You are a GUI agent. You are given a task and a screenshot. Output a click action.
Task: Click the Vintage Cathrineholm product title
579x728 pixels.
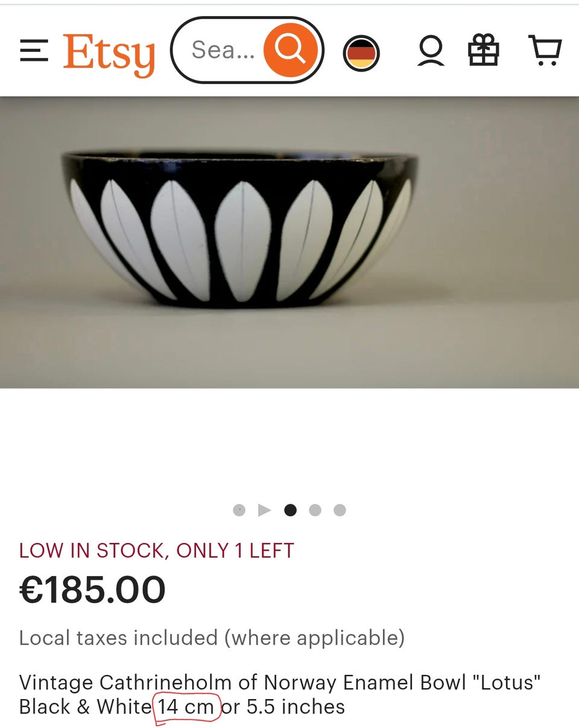click(280, 695)
